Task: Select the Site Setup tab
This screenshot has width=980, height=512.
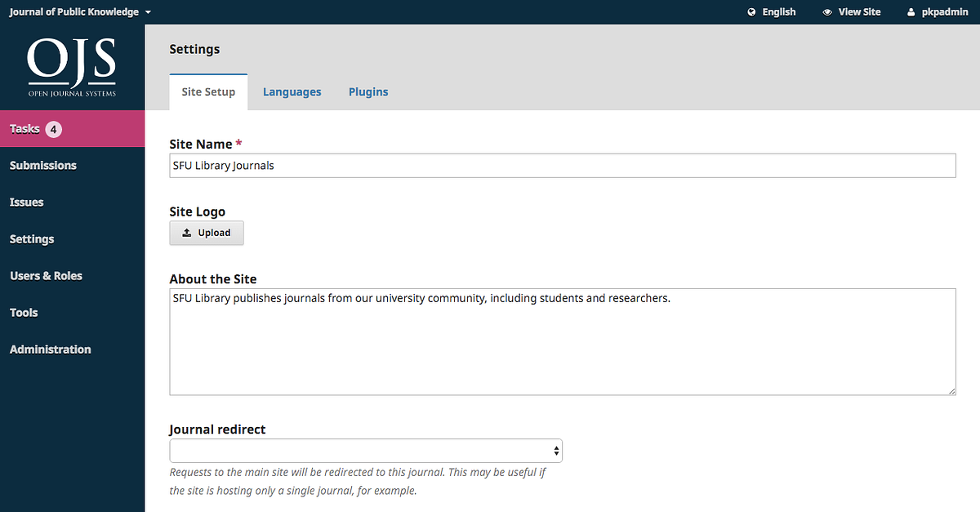Action: 208,92
